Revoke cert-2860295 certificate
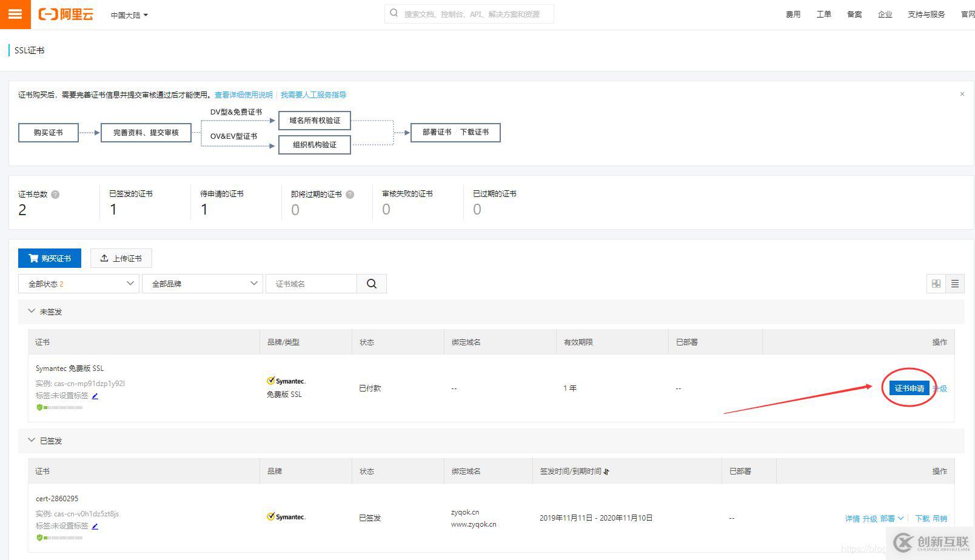Image resolution: width=975 pixels, height=560 pixels. (940, 519)
